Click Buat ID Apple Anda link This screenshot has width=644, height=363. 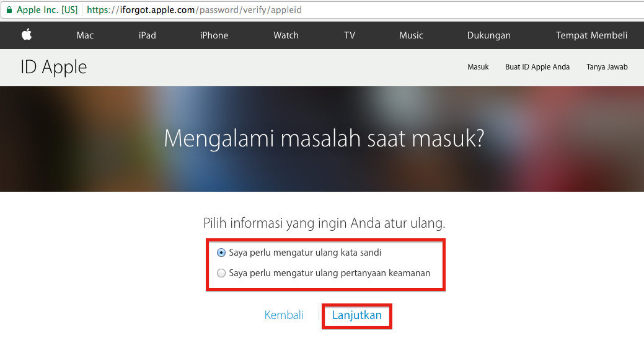537,67
